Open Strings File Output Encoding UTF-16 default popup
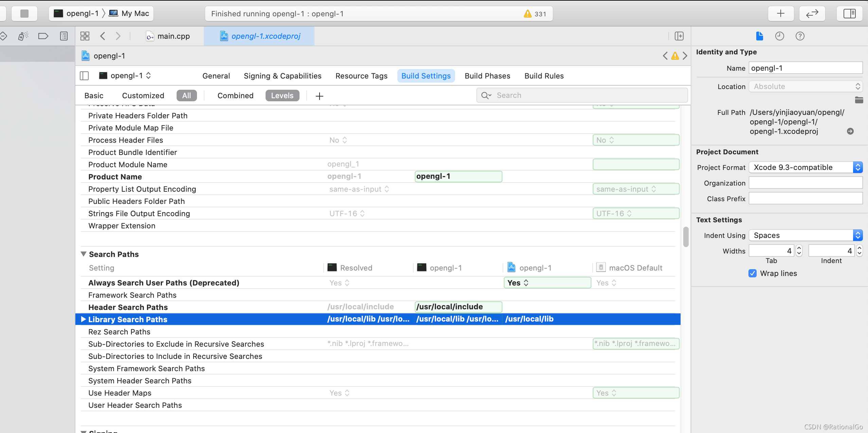 pos(636,213)
